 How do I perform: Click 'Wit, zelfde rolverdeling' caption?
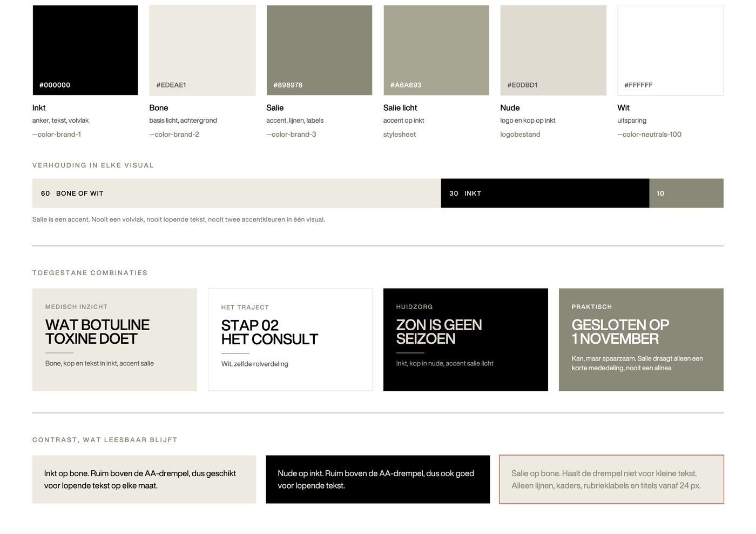click(x=255, y=364)
